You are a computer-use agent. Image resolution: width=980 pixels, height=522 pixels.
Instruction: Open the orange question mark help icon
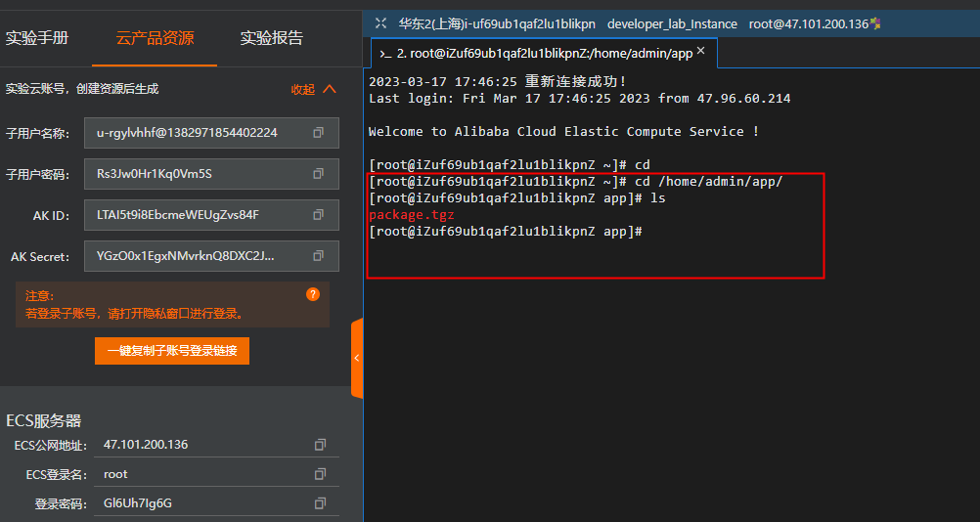click(313, 294)
